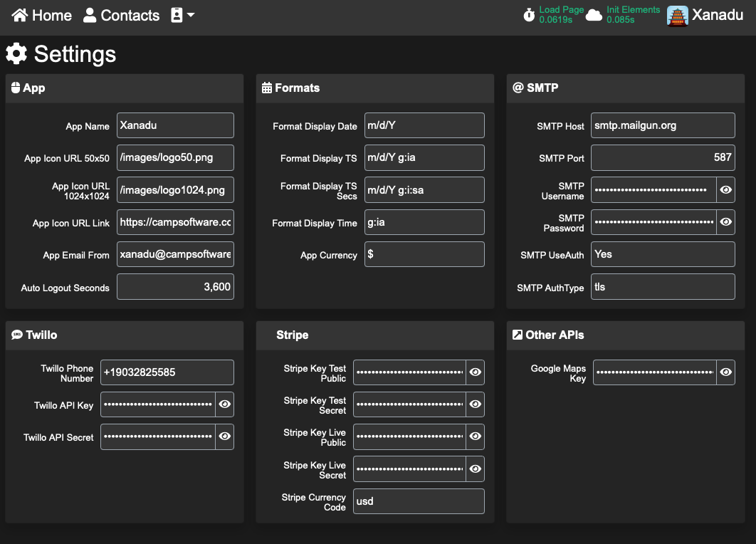Click the Init Elements link
Image resolution: width=756 pixels, height=544 pixels.
click(x=633, y=9)
